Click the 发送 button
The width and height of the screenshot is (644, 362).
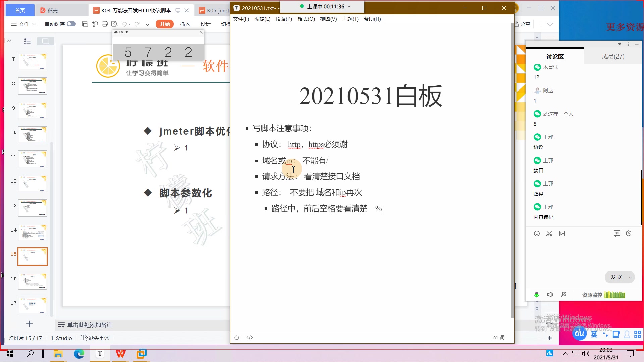tap(616, 277)
